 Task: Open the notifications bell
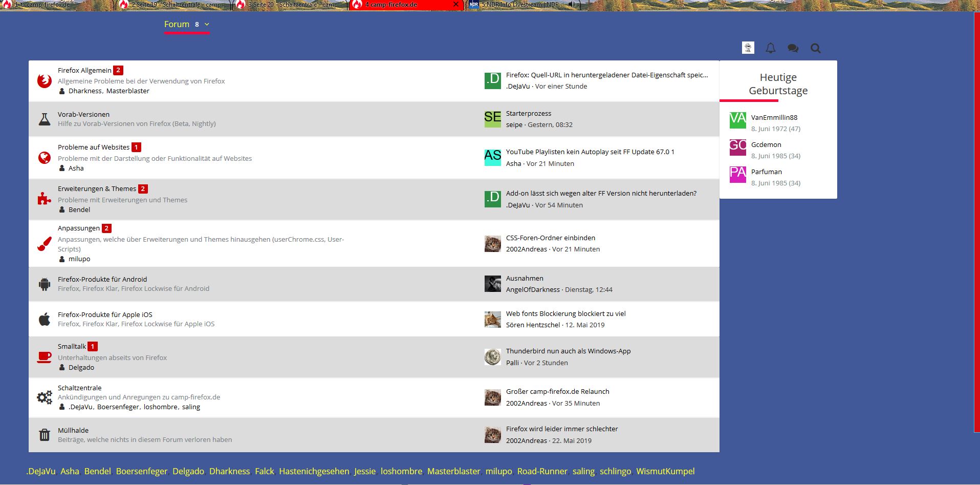point(771,48)
